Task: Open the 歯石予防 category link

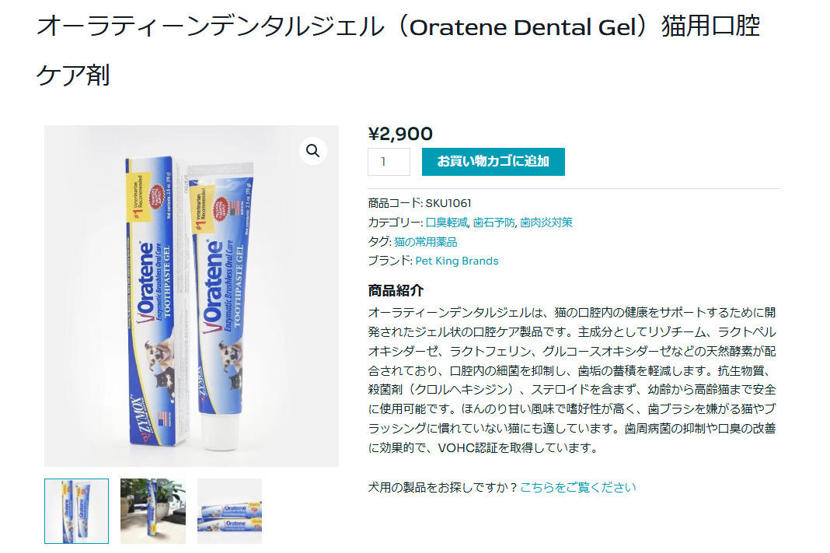Action: (x=494, y=222)
